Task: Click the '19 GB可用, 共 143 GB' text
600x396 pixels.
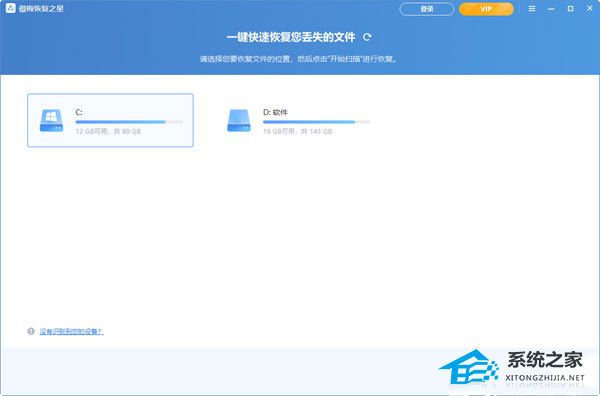Action: [297, 131]
